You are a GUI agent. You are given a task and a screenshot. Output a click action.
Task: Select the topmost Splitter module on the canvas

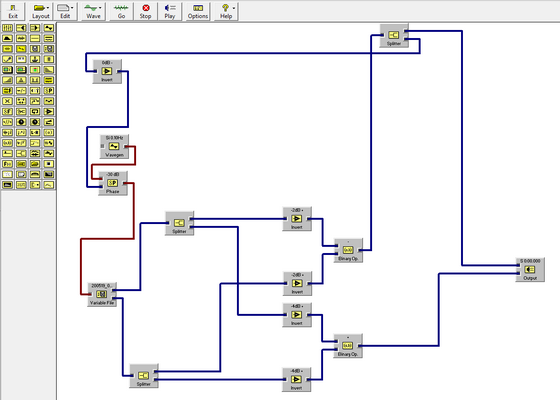pyautogui.click(x=394, y=35)
